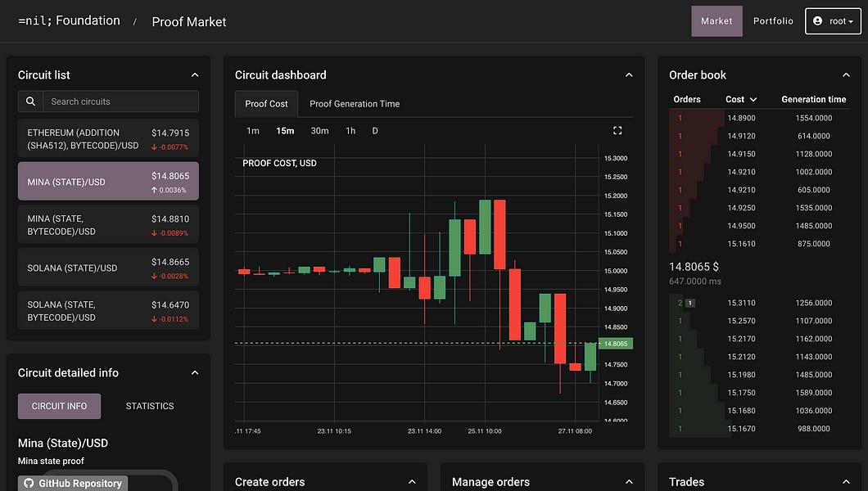The width and height of the screenshot is (868, 491).
Task: Toggle the Trades panel chevron
Action: pos(846,482)
